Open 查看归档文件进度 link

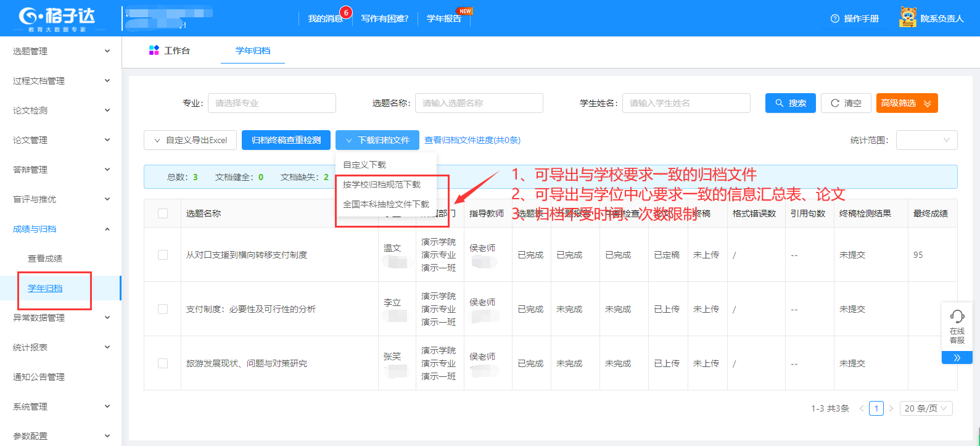[x=472, y=140]
